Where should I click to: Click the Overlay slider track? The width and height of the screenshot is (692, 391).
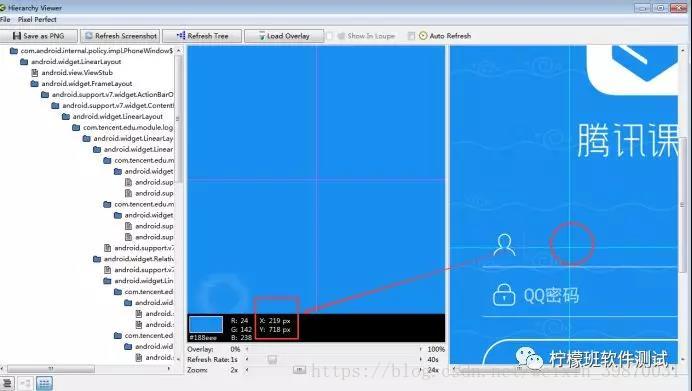coord(333,349)
